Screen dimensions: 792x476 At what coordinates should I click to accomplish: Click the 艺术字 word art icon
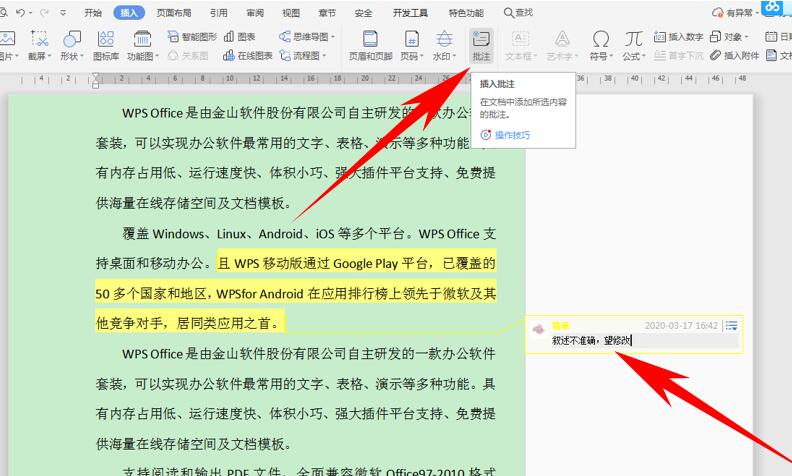(x=562, y=39)
